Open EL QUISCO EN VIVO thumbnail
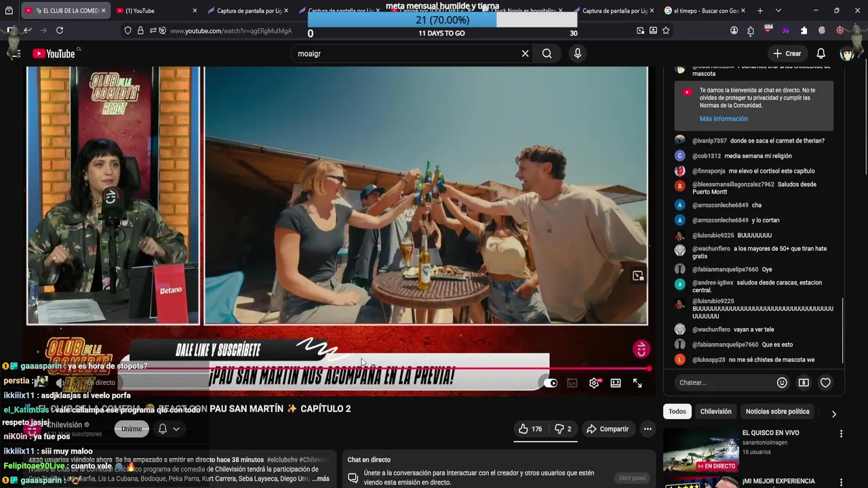Screen dimensions: 868x488 (x=701, y=449)
